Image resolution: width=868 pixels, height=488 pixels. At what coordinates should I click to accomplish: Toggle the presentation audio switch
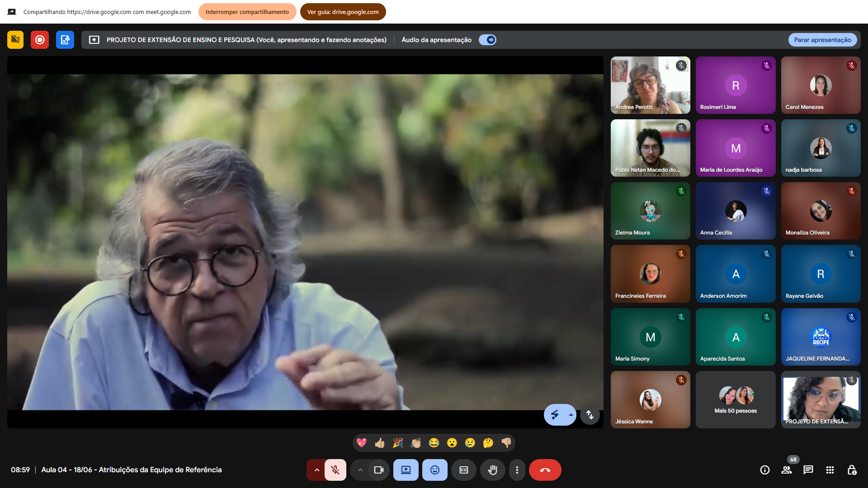[488, 40]
